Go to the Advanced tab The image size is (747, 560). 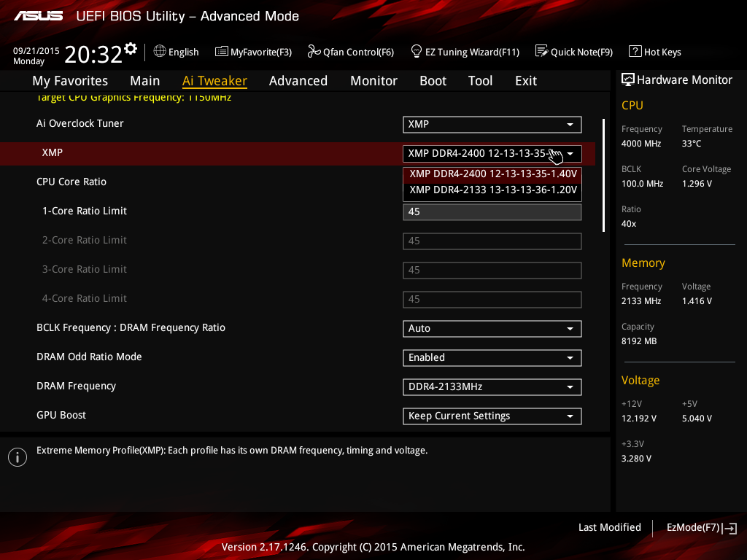pyautogui.click(x=298, y=81)
